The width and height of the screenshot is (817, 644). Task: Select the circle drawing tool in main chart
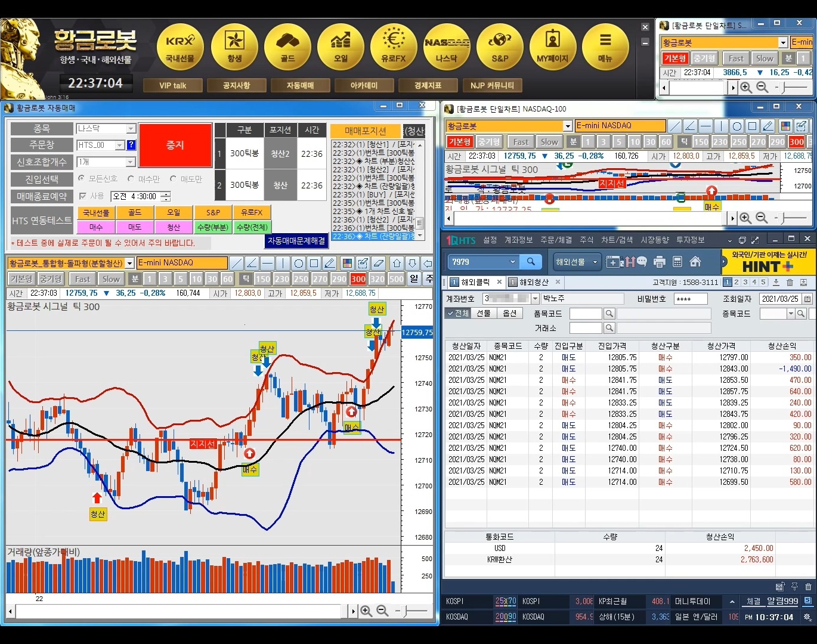[298, 263]
